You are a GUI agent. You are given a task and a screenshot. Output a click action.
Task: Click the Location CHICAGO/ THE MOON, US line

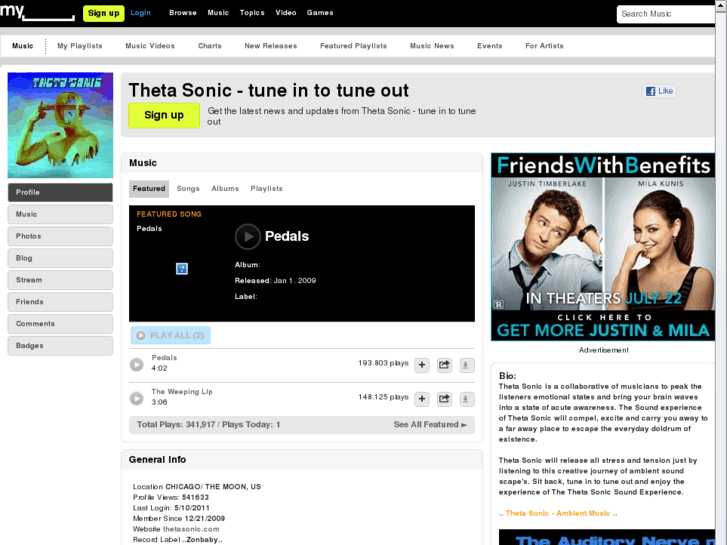pyautogui.click(x=197, y=487)
